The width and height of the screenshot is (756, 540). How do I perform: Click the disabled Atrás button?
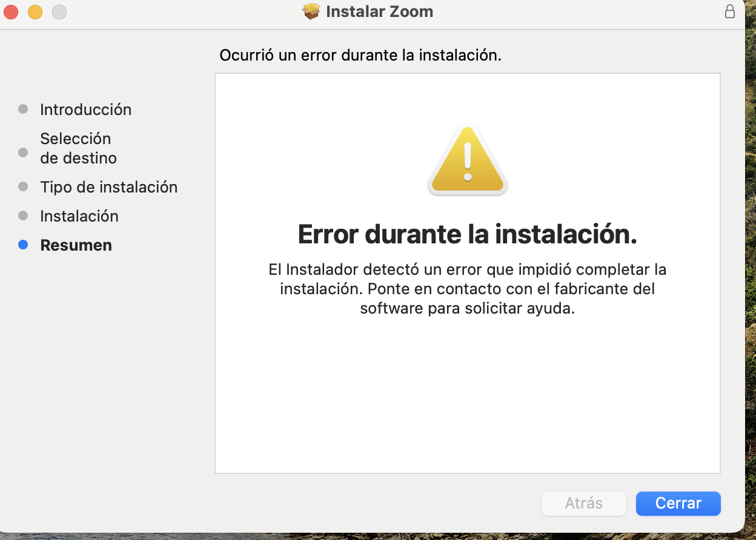[583, 503]
